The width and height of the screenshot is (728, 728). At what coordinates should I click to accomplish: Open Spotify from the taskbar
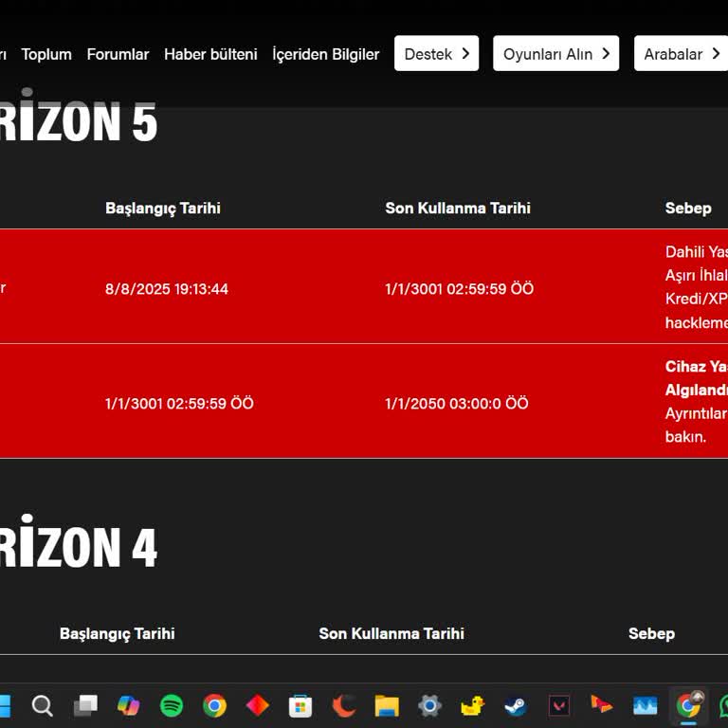click(x=172, y=705)
